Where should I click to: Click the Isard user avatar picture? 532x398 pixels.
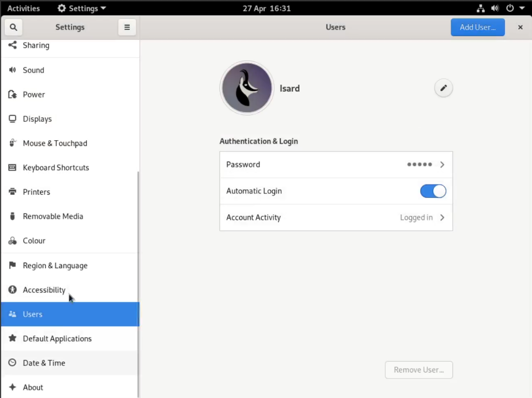click(247, 88)
